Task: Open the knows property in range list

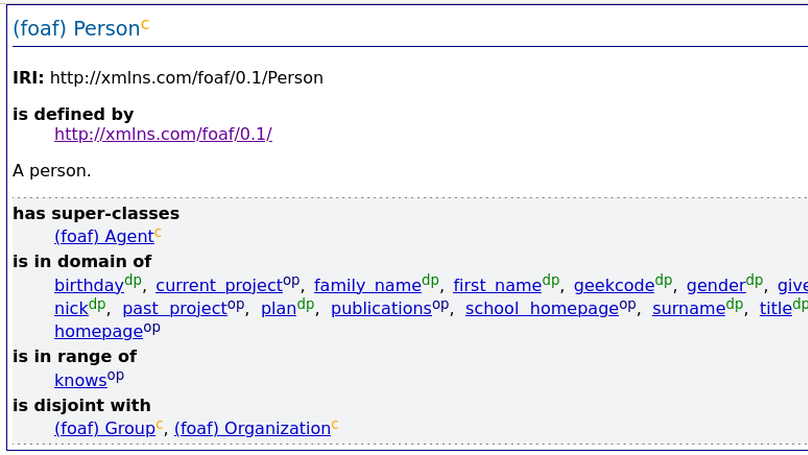Action: [x=80, y=381]
